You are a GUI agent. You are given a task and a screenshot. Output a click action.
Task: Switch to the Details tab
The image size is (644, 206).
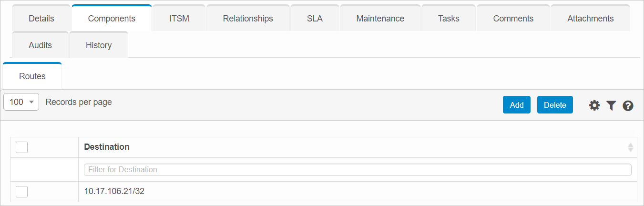point(41,19)
